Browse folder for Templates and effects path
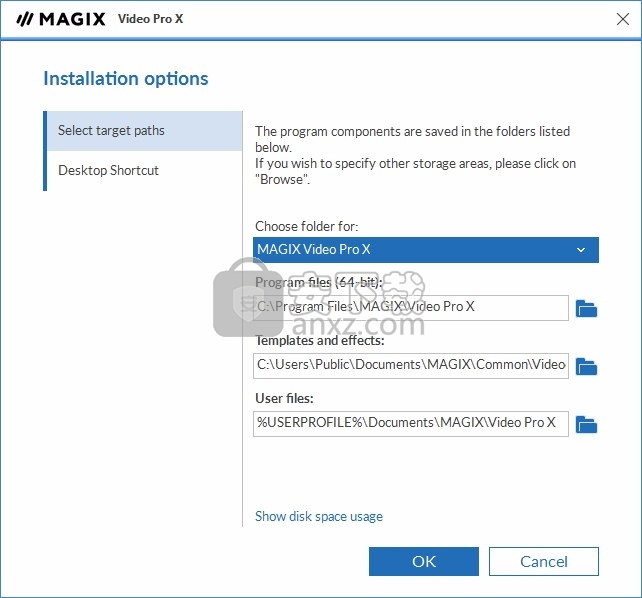 point(586,366)
